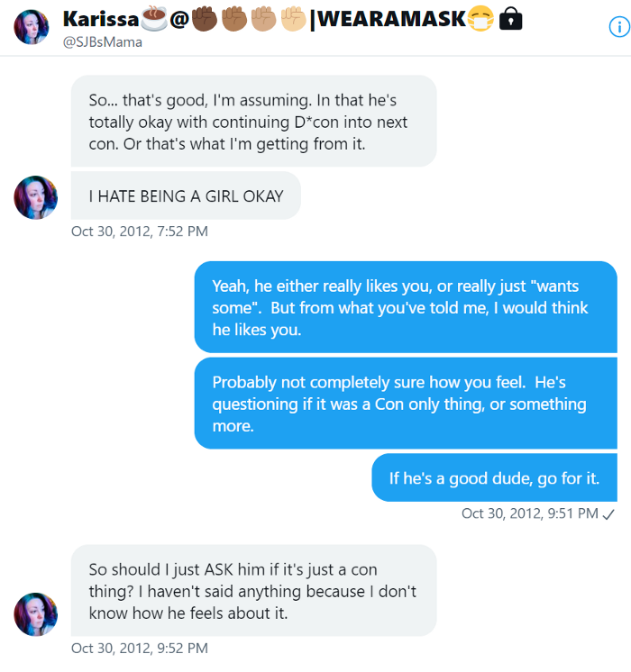
Task: Open the @SJBsMama handle link
Action: click(103, 41)
